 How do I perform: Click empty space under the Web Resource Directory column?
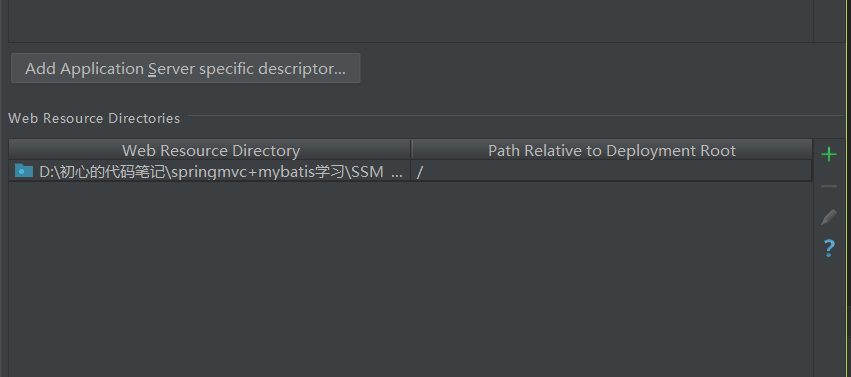[x=211, y=279]
